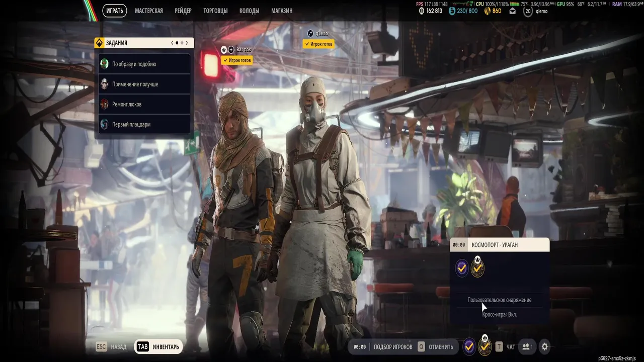
Task: Open the squad members icon showing 1
Action: point(527,347)
